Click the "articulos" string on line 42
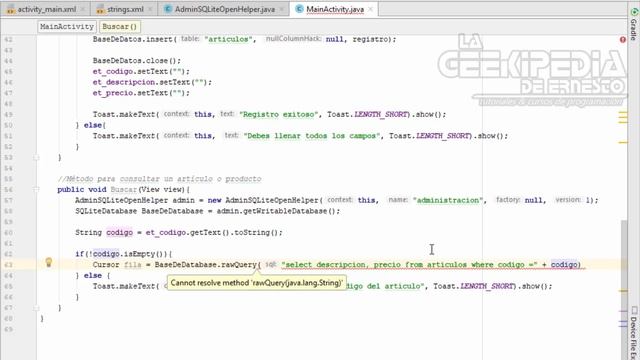Viewport: 640px width, 360px height. pos(228,39)
